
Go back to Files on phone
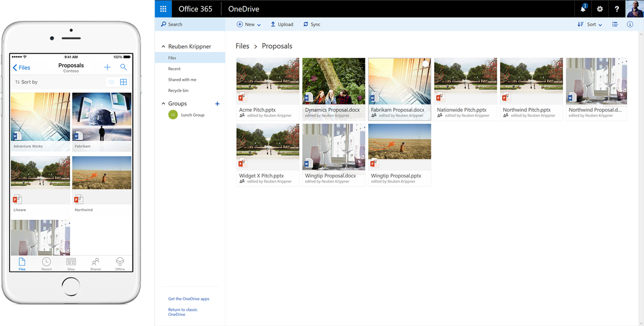[x=21, y=68]
